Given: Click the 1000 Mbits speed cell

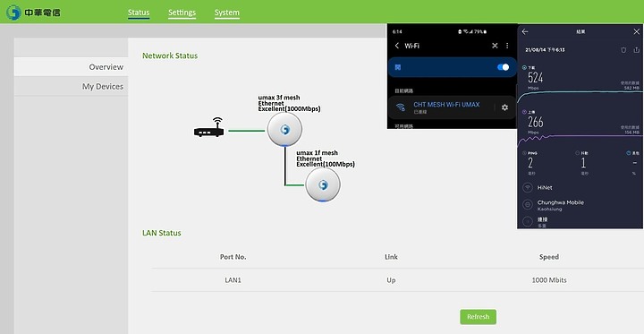Looking at the screenshot, I should (x=549, y=280).
